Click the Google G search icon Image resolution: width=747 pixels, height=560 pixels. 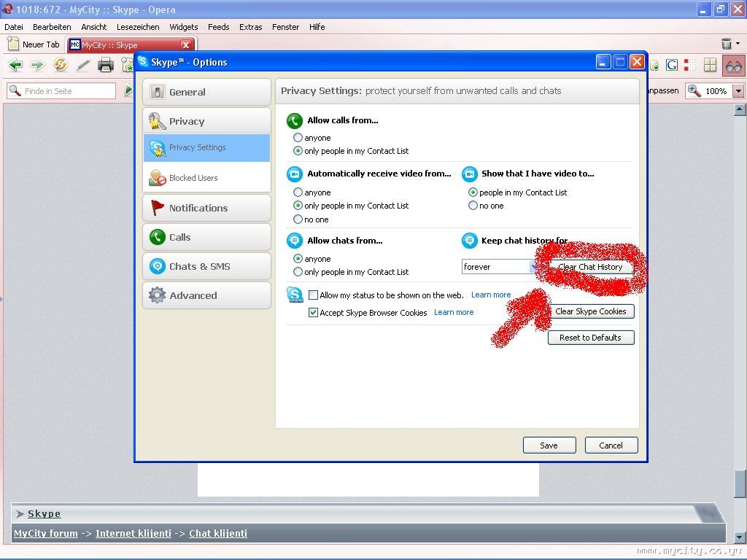click(672, 65)
